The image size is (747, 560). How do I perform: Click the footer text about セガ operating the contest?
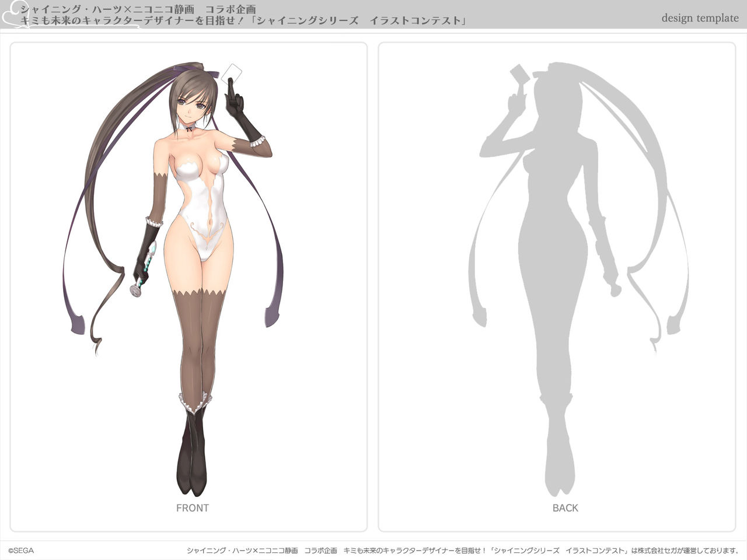[x=463, y=550]
